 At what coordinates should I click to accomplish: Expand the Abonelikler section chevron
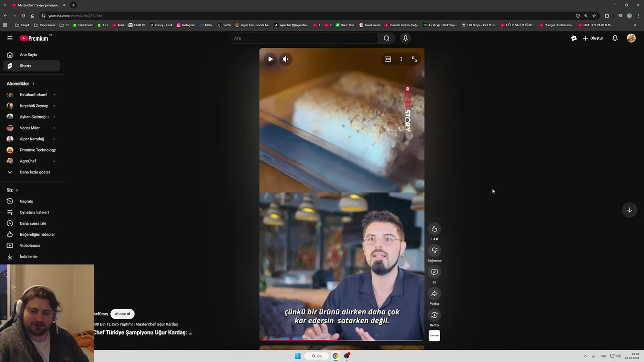[x=33, y=83]
